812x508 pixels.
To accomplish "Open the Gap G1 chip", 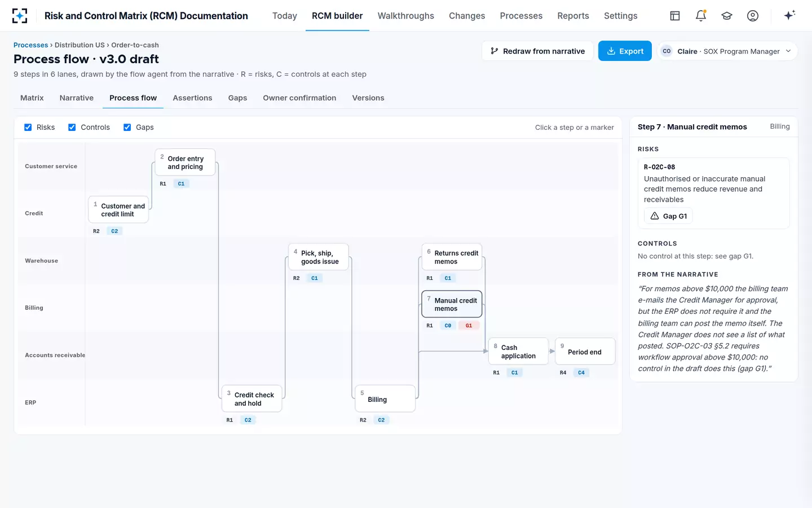I will (x=669, y=216).
